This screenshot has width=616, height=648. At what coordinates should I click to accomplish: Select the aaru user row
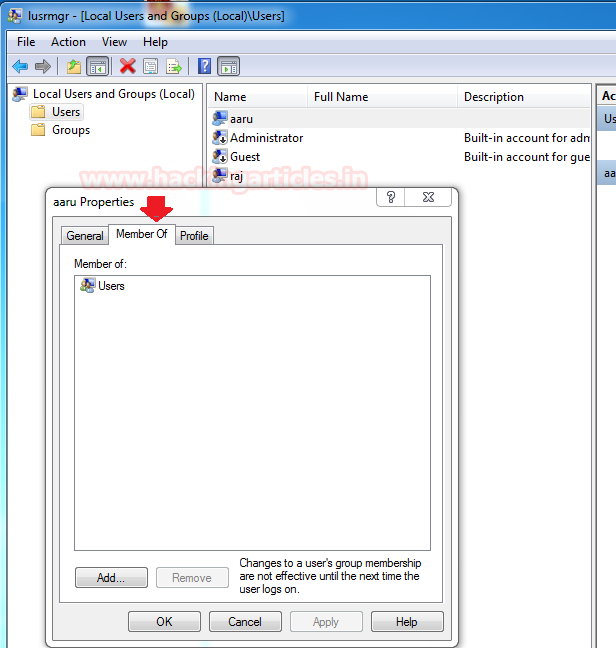[x=400, y=119]
